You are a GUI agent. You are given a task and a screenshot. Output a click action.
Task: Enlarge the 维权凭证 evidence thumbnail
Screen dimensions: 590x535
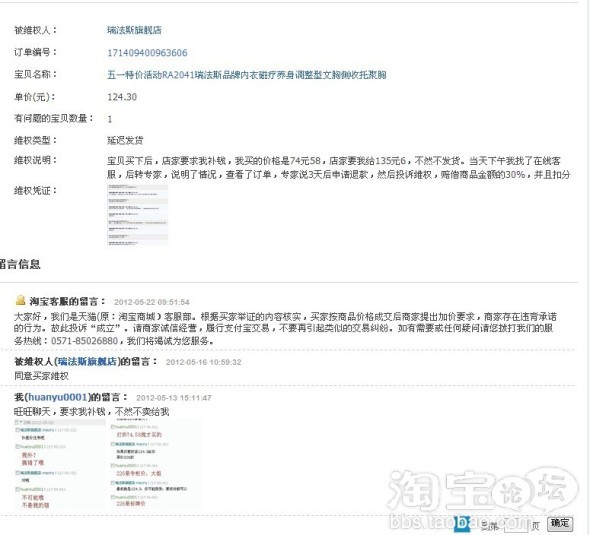(x=138, y=215)
